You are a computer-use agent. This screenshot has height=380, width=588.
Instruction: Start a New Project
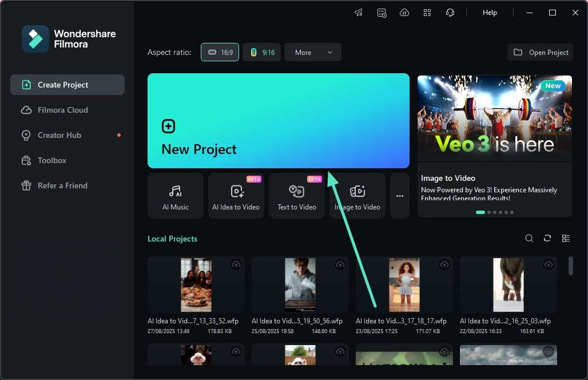[278, 121]
